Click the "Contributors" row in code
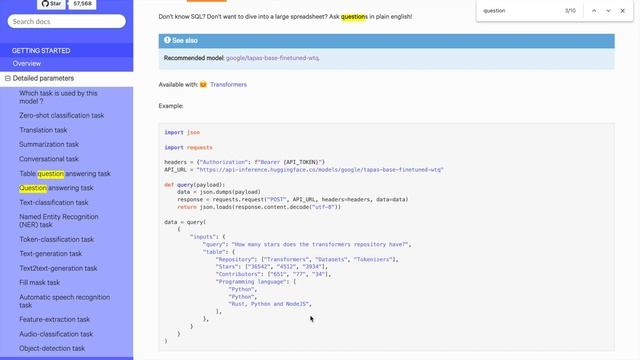Viewport: 640px width, 360px height. (x=273, y=274)
